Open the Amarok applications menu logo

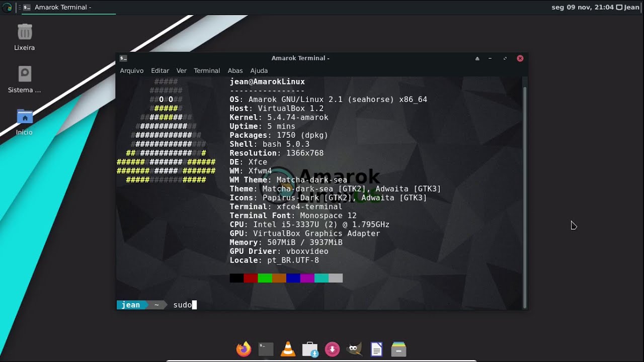(7, 7)
